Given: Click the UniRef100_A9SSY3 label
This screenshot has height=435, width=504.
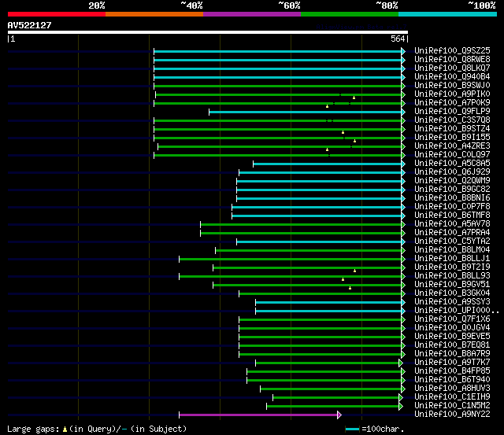Looking at the screenshot, I should point(452,302).
